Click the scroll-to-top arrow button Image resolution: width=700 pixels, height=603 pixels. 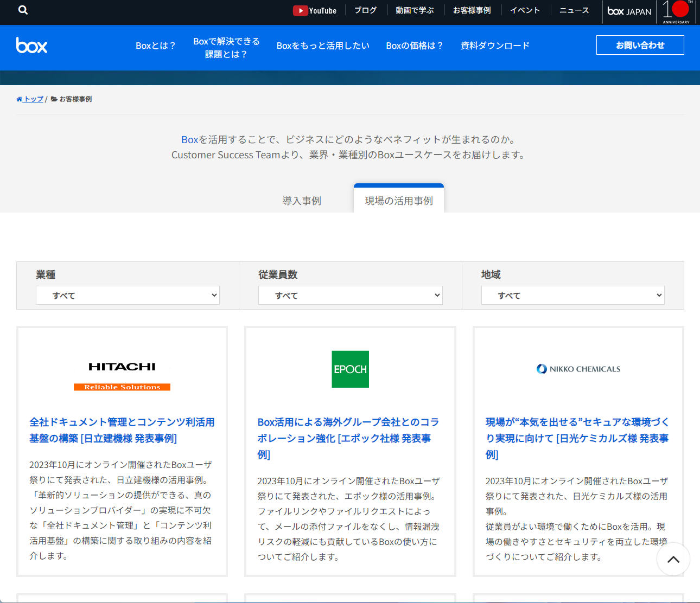tap(673, 559)
